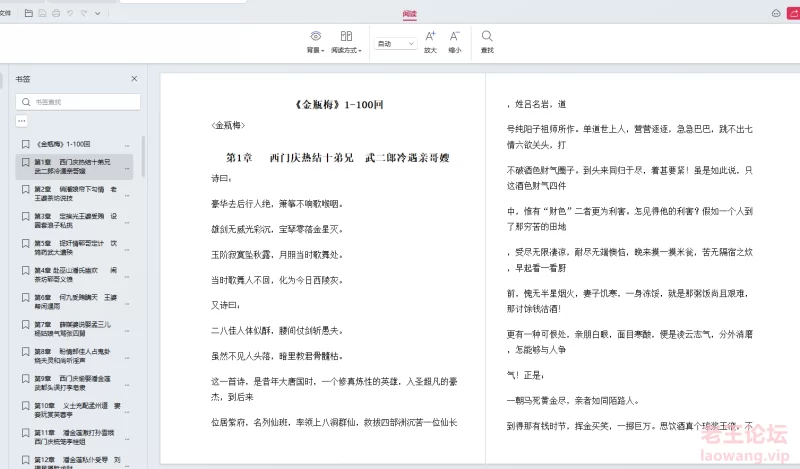Click the bookmark icon beside 第10章
The image size is (800, 469).
(26, 406)
